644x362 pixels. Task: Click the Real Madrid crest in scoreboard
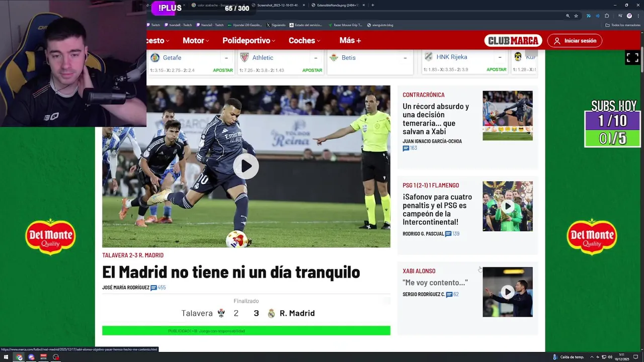(271, 313)
